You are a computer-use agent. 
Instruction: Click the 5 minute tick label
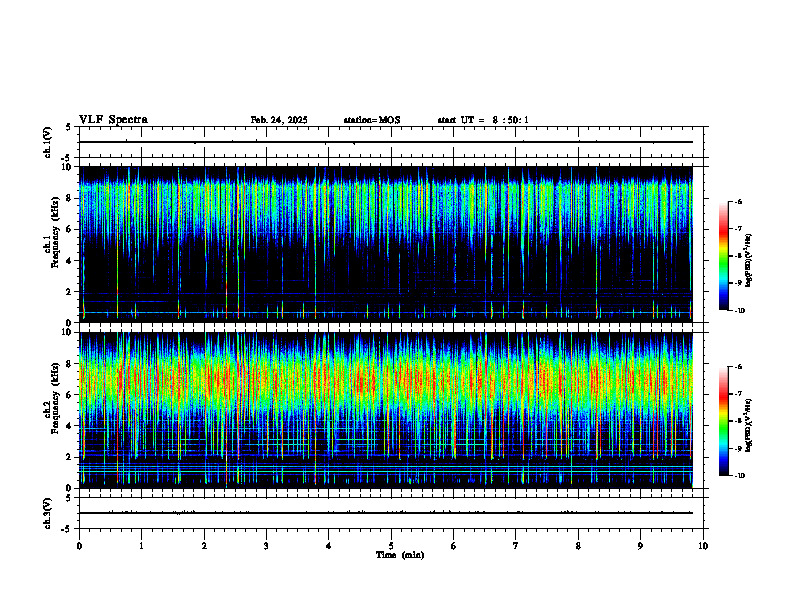coord(391,546)
